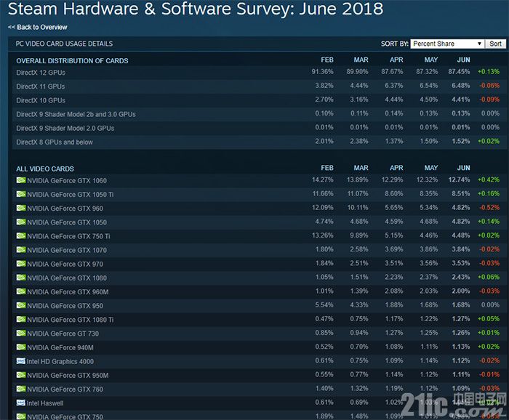Select the DirectX 11 GPUs row label
Viewport: 509px width, 420px height.
[x=40, y=86]
